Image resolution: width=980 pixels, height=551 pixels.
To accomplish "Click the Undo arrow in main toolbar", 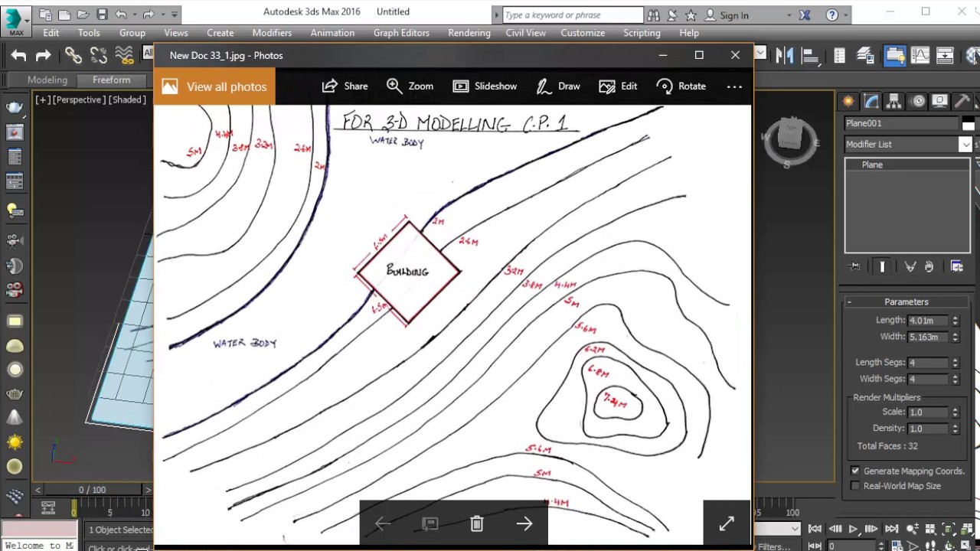I will click(x=19, y=55).
